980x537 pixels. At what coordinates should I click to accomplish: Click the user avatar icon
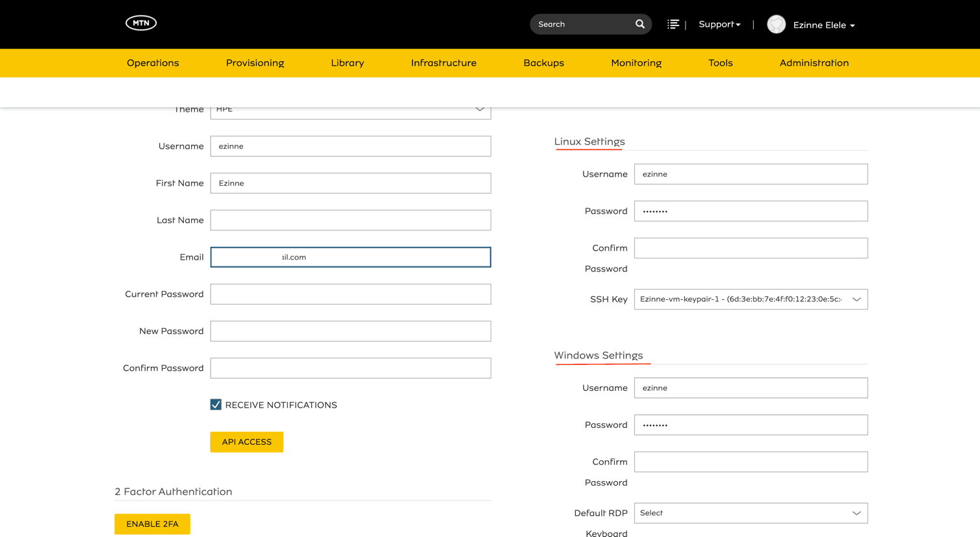click(776, 24)
